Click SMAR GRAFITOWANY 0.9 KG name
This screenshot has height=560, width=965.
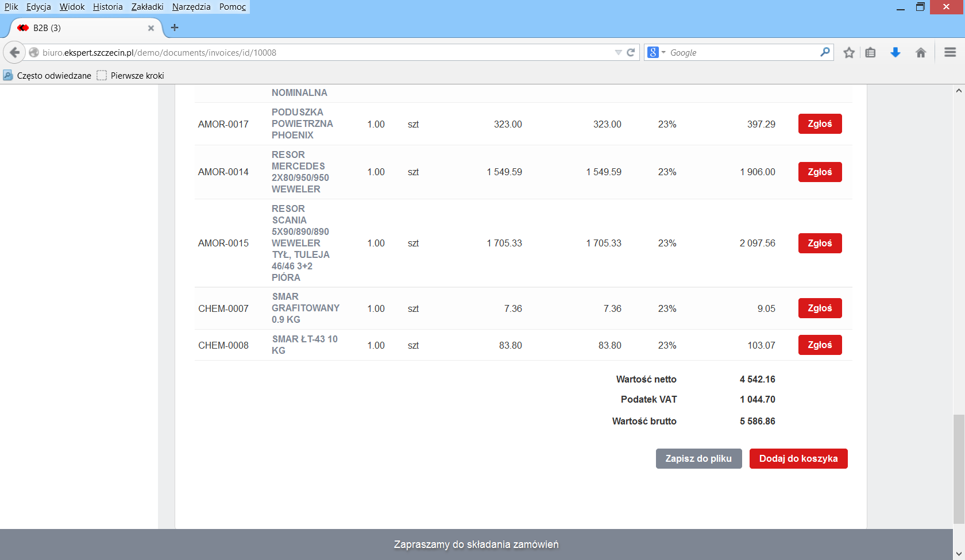coord(306,308)
